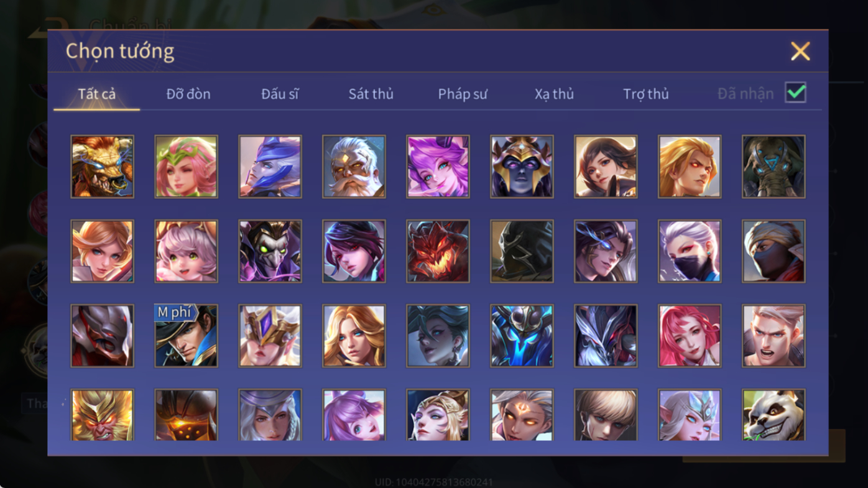
Task: Switch to the Xạ thủ tab
Action: point(554,94)
